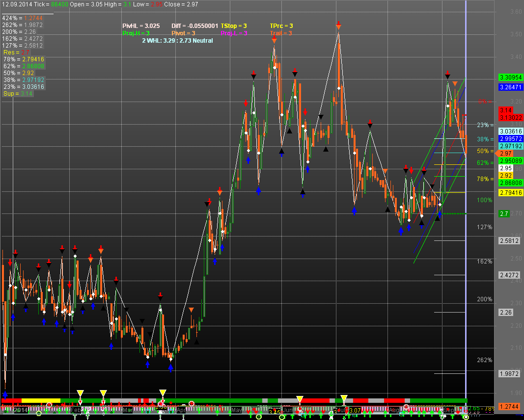Click the Res = 2.7 legend entry

tap(17, 52)
